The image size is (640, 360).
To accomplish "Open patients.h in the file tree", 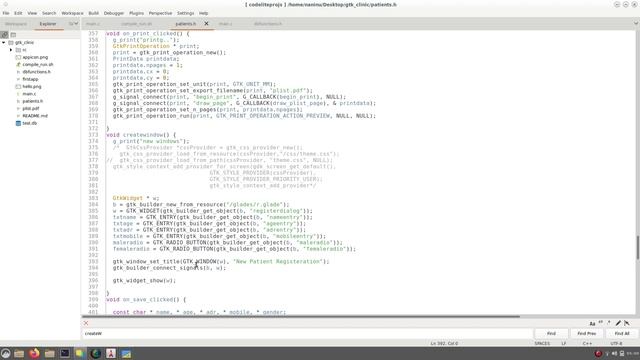I will [33, 101].
